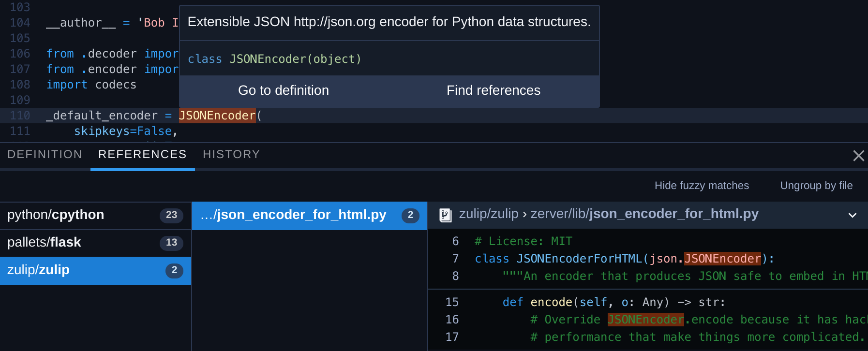Click the 23 count badge for python/cpython
868x351 pixels.
click(x=171, y=215)
